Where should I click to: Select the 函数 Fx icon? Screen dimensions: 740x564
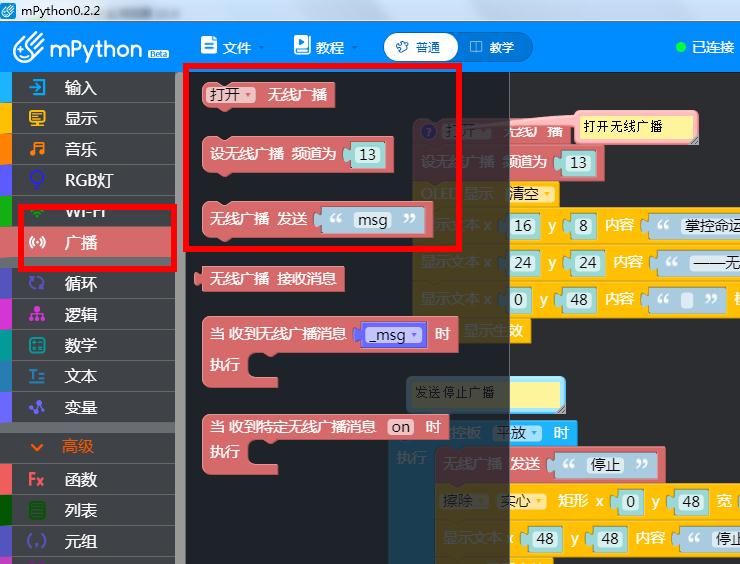tap(36, 480)
